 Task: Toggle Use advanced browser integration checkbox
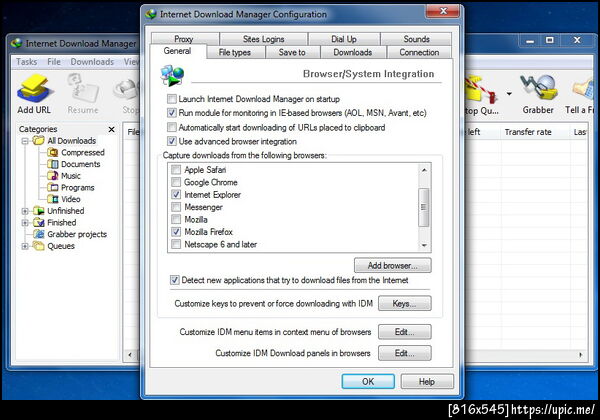[x=172, y=141]
